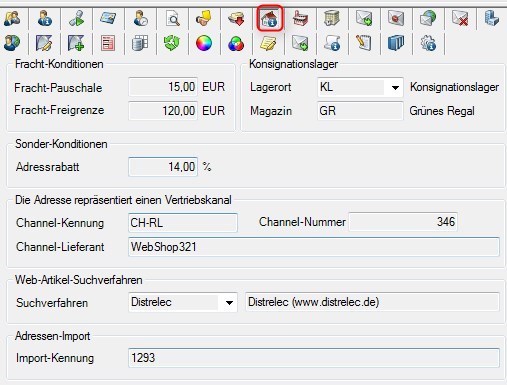
Task: Click the notepad with pencil icon
Action: 364,43
